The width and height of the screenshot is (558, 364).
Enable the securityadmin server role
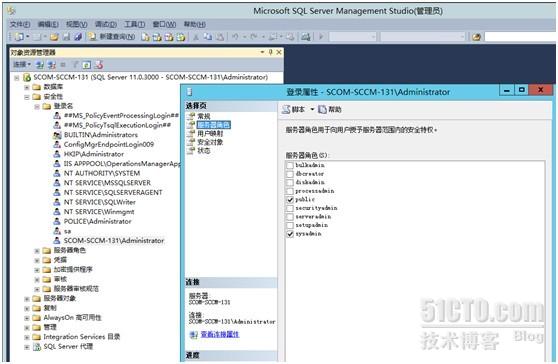click(290, 208)
